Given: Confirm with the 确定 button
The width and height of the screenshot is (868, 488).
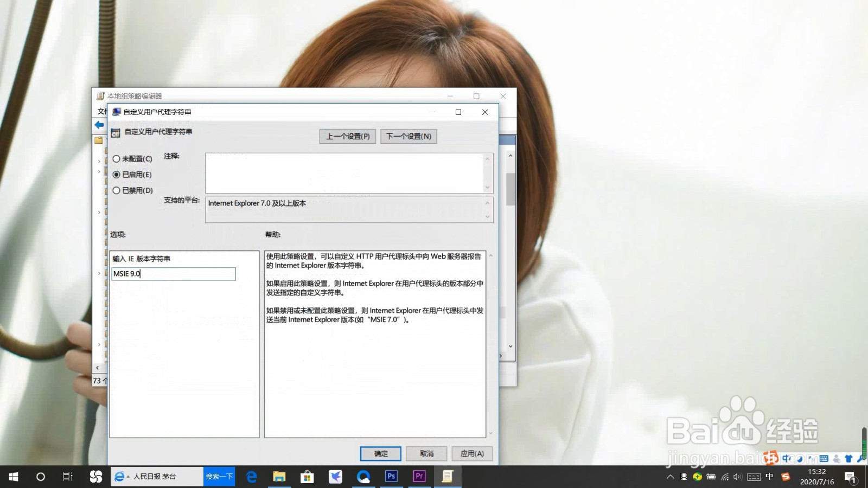Looking at the screenshot, I should pos(381,453).
